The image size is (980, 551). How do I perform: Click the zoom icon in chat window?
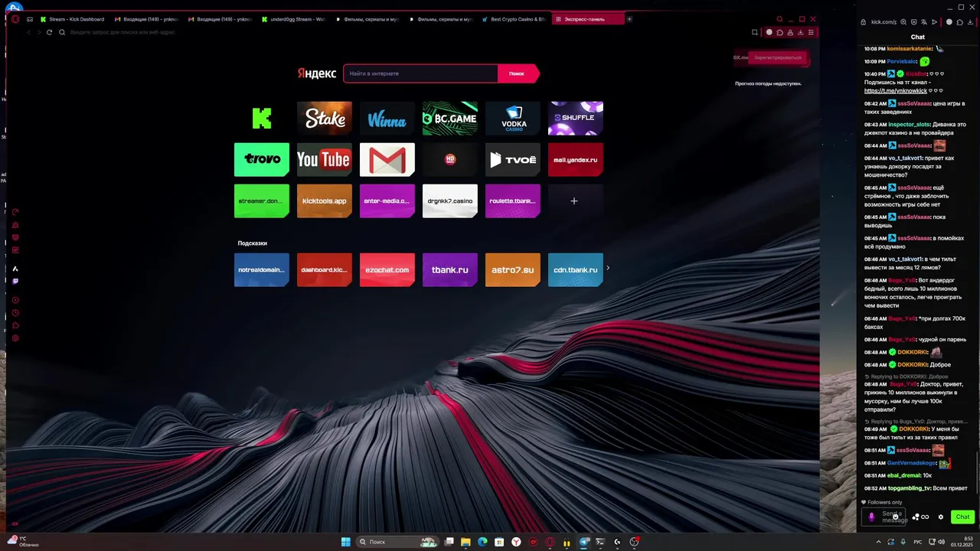pyautogui.click(x=903, y=22)
